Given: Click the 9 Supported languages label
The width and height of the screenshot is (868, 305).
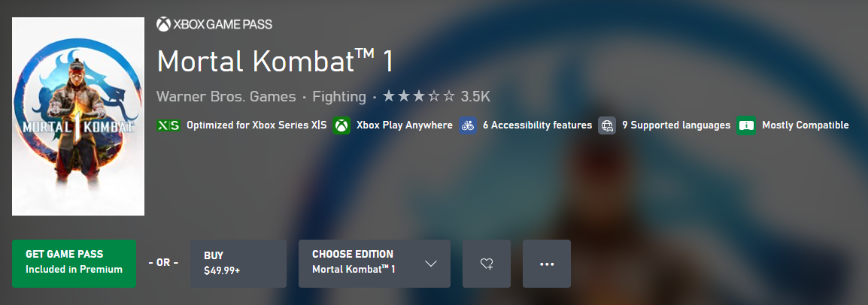Looking at the screenshot, I should (x=676, y=125).
